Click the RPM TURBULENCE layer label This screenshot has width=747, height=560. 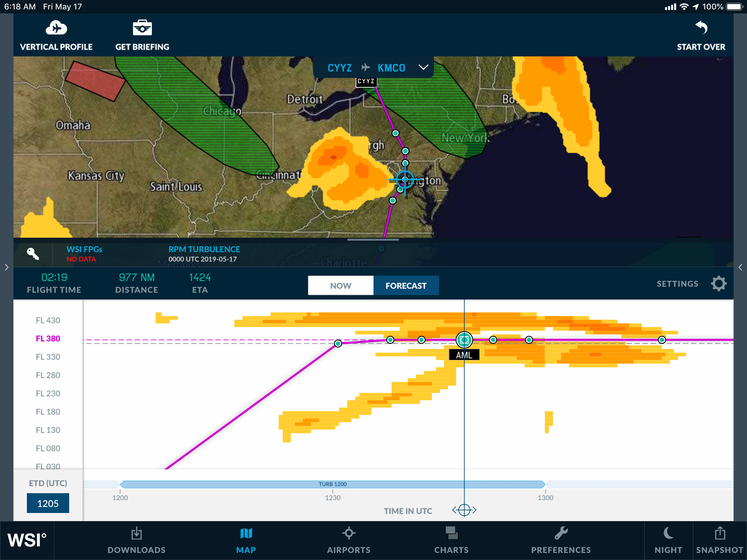(204, 249)
